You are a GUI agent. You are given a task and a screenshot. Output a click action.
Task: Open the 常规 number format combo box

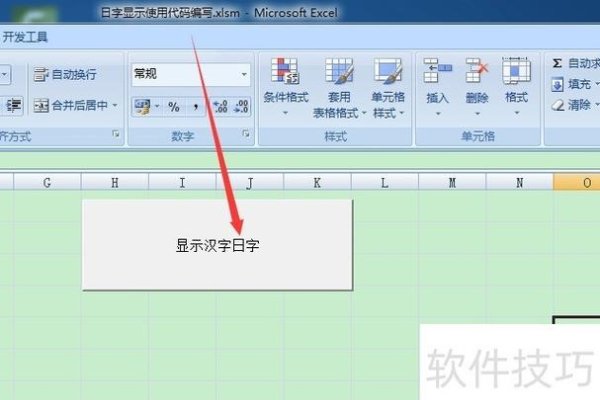coord(191,74)
